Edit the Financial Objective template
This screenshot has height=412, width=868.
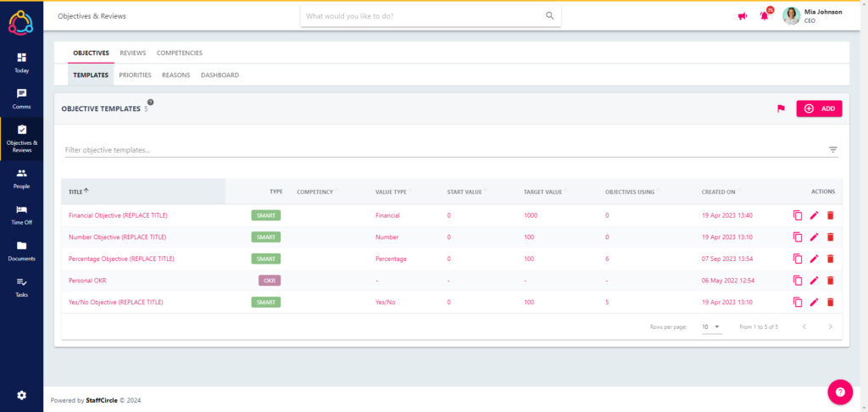(x=814, y=215)
